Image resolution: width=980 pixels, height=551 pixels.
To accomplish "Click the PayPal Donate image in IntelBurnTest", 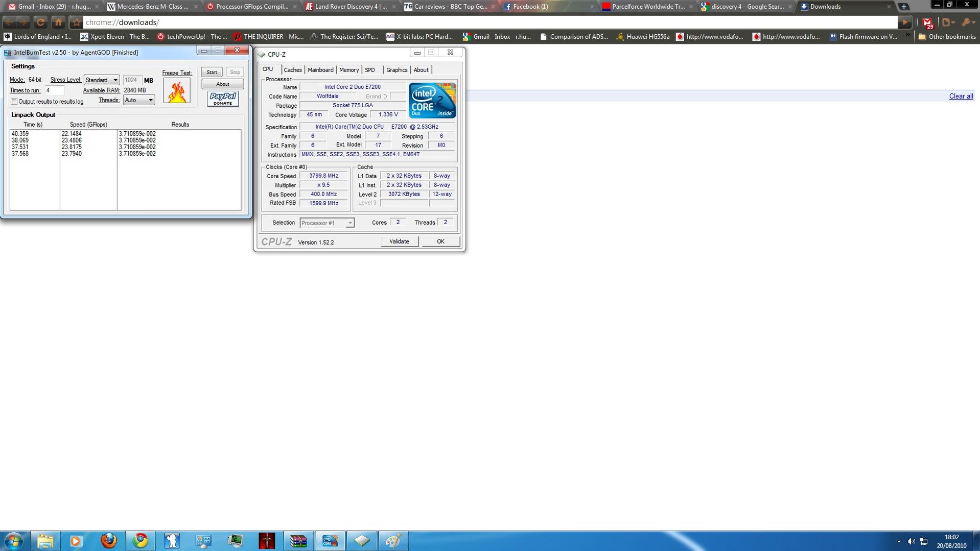I will tap(223, 99).
